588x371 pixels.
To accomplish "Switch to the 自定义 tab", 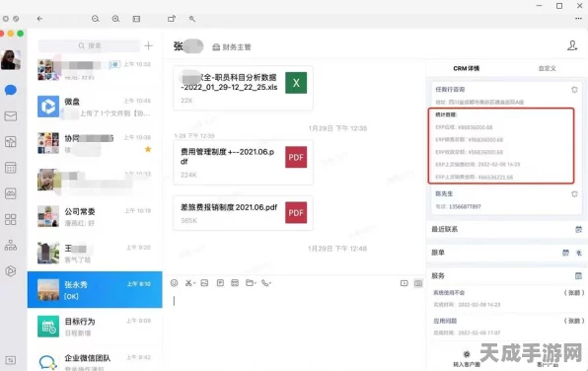I will 548,68.
